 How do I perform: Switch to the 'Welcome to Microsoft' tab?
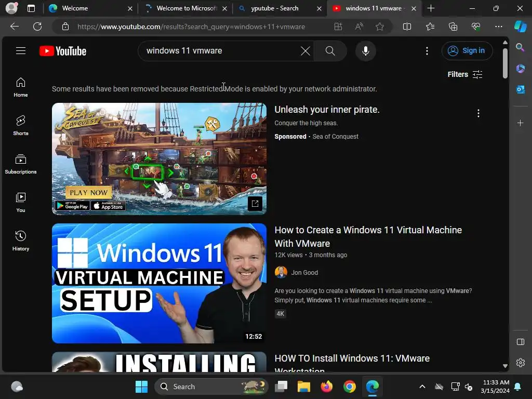click(185, 8)
